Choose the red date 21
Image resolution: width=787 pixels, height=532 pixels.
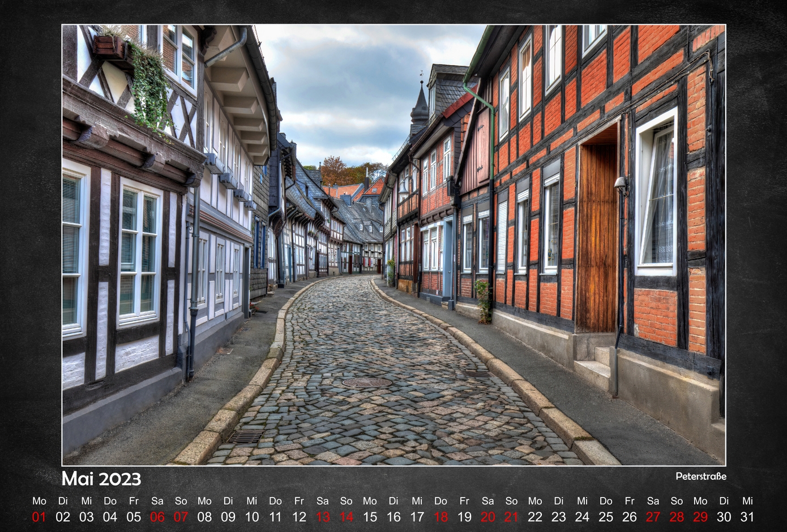[x=511, y=517]
